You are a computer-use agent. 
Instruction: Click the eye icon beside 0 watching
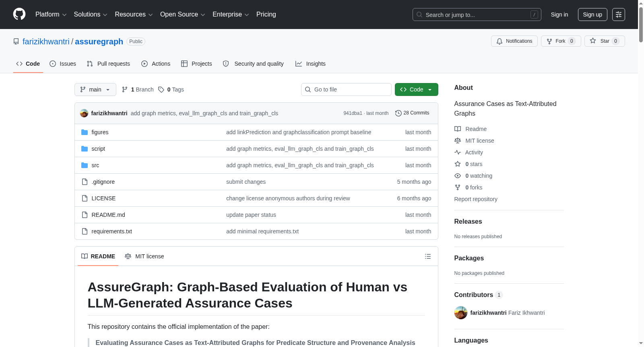point(458,176)
